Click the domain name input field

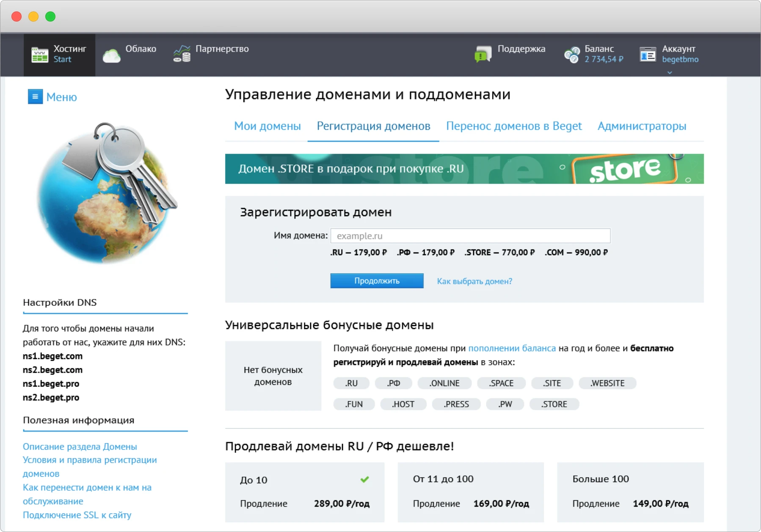point(470,236)
